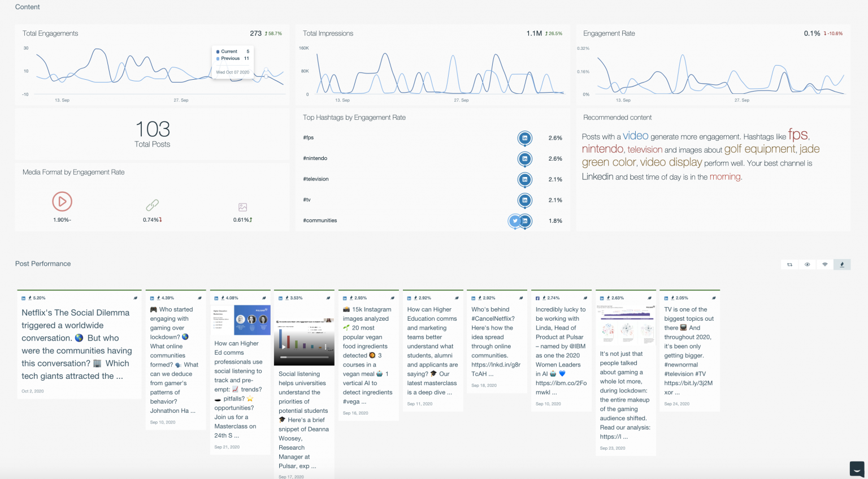The image size is (868, 479).
Task: Click the video media format play icon
Action: click(62, 201)
